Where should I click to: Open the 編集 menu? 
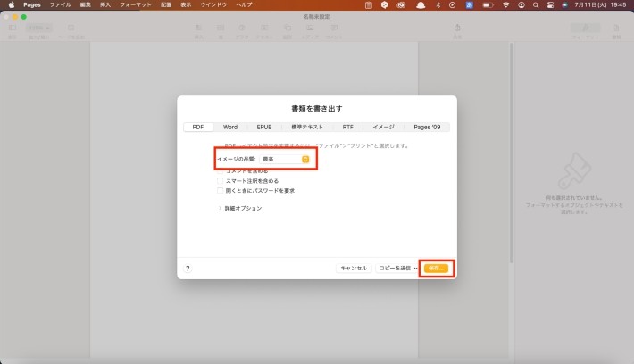coord(86,4)
